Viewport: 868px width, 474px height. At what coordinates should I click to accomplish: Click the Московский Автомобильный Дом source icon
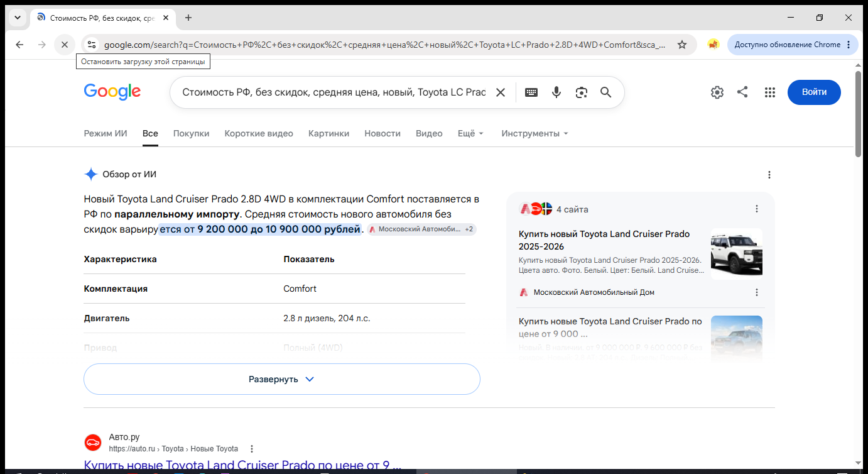524,292
